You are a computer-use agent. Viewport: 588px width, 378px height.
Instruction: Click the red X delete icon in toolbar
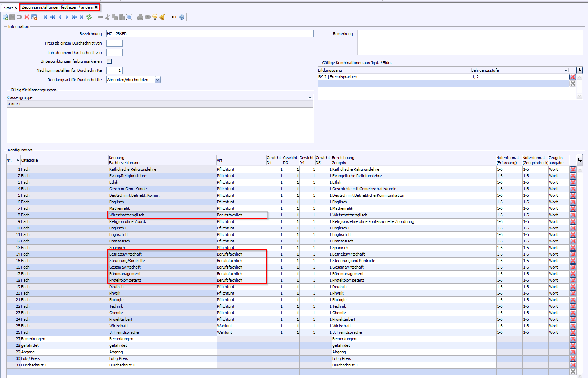[x=27, y=17]
